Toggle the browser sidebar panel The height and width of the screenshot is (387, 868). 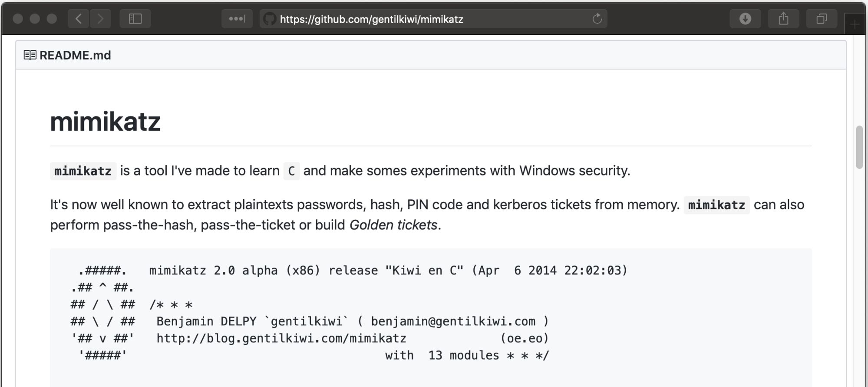point(135,19)
